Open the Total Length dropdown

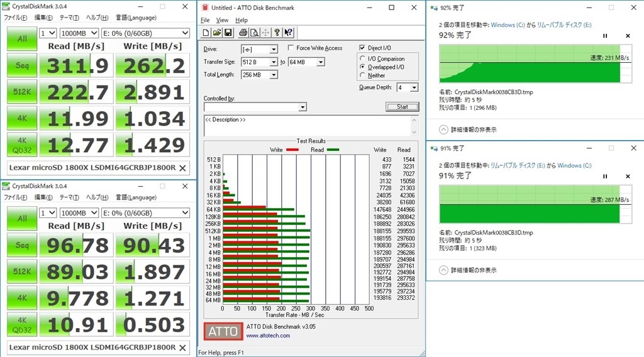click(274, 75)
